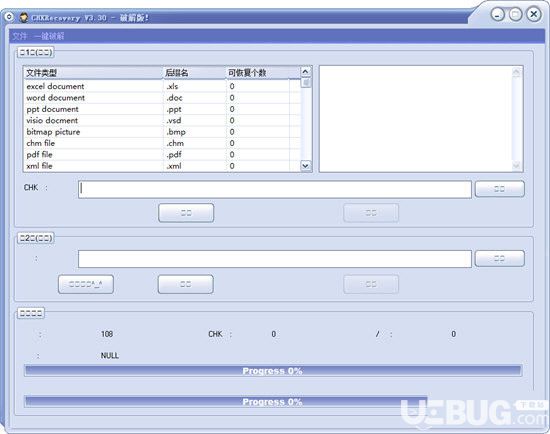The image size is (550, 434).
Task: Click the file list scroll up arrow
Action: [306, 72]
